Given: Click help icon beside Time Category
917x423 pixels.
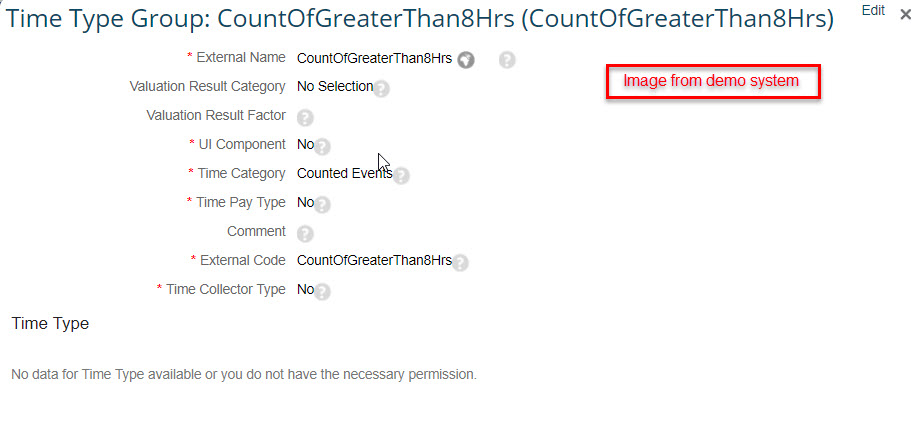Looking at the screenshot, I should click(401, 176).
